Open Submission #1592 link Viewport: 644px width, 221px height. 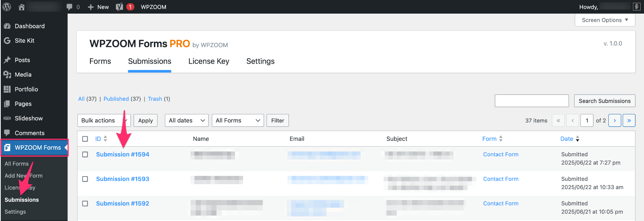click(123, 203)
